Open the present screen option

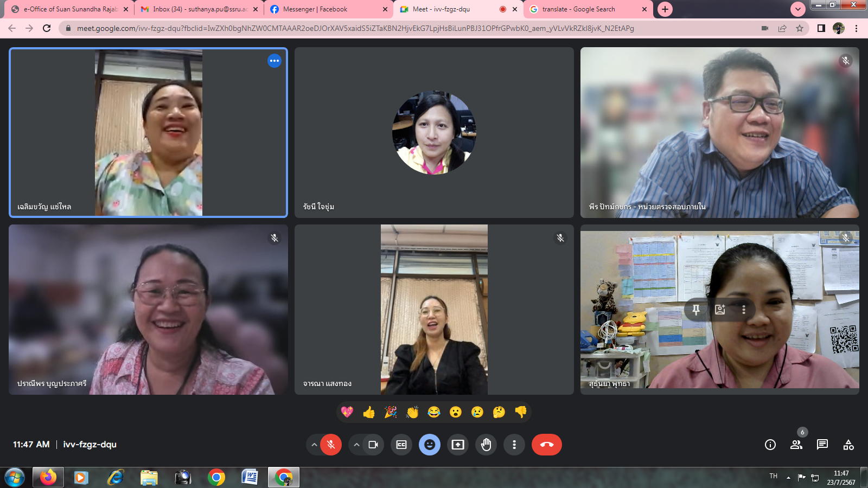tap(458, 445)
